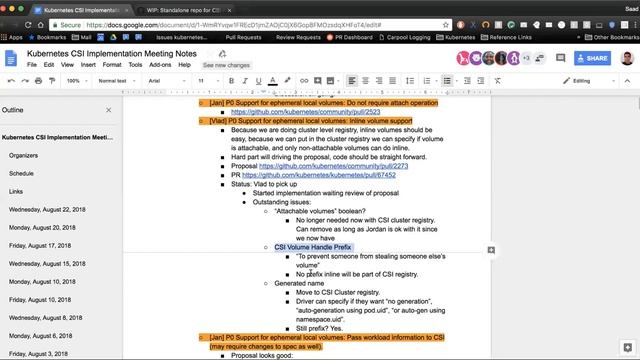Image resolution: width=640 pixels, height=360 pixels.
Task: Open the Tools menu
Action: pos(135,65)
